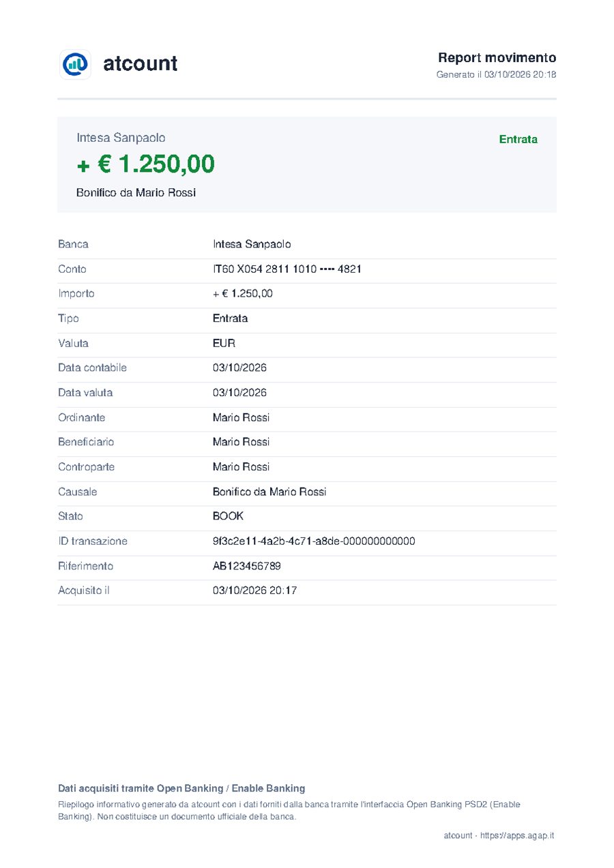Click the generated date 03/10/2026 20:18
The width and height of the screenshot is (614, 868).
520,74
